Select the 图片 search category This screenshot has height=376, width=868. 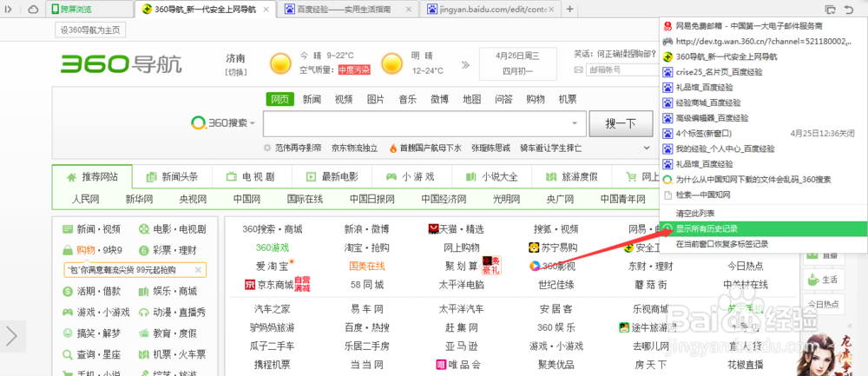pyautogui.click(x=376, y=99)
